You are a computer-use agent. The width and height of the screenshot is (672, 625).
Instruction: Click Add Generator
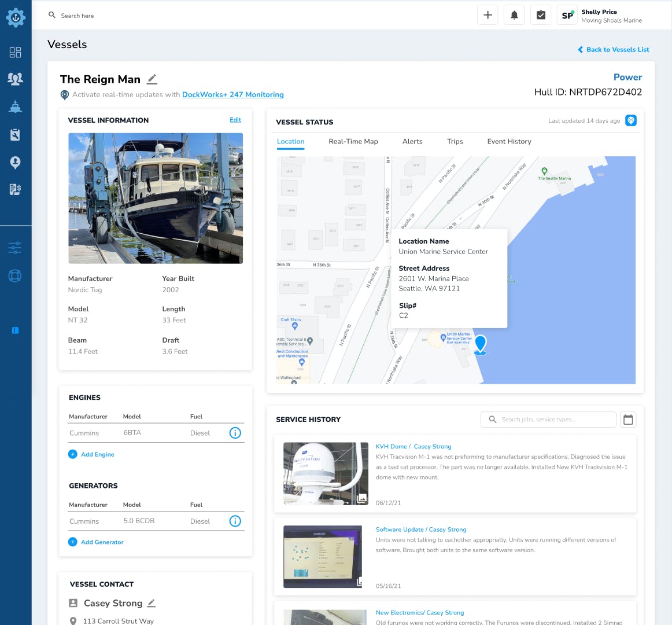click(x=96, y=542)
